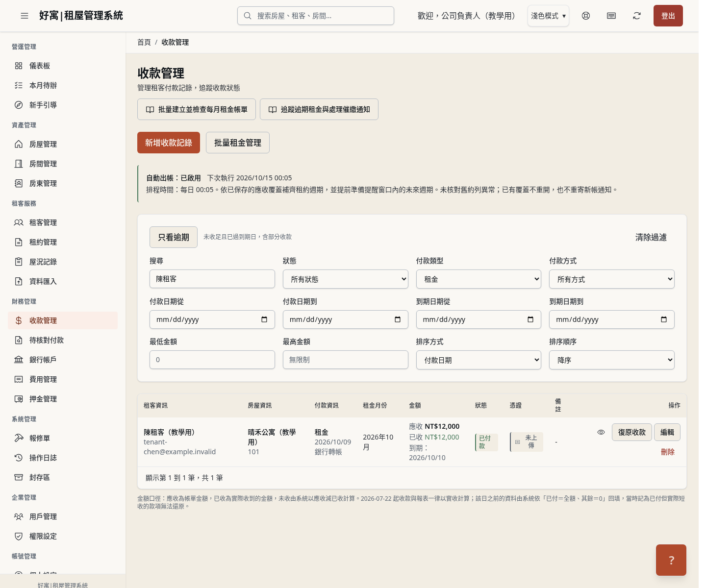Go to 房東管理 in the sidebar
The height and width of the screenshot is (588, 706).
63,183
